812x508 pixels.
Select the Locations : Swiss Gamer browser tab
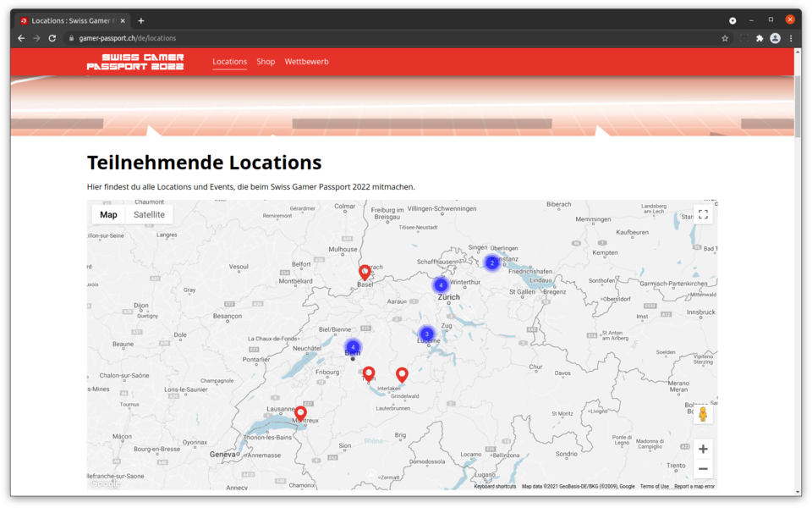(71, 20)
